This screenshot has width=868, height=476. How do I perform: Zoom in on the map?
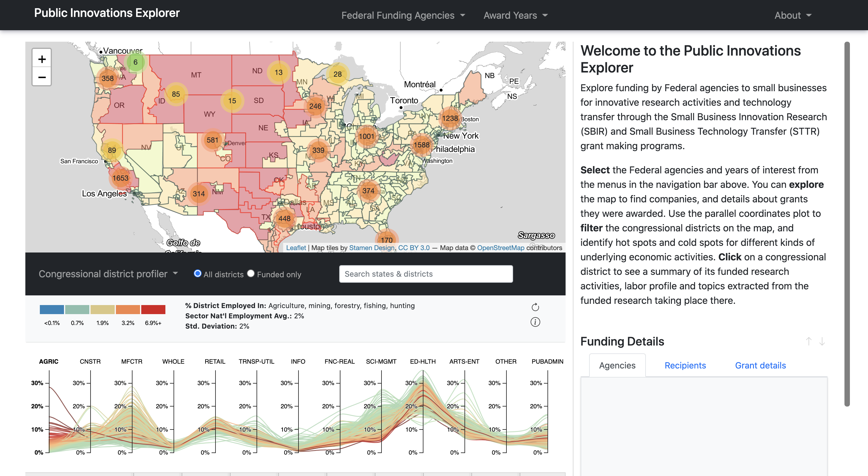click(42, 59)
